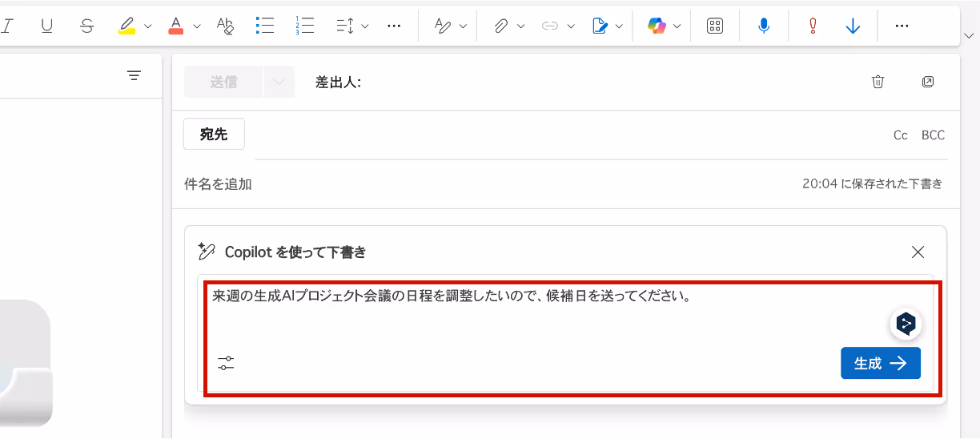
Task: Click the paperclip attach file icon
Action: click(500, 26)
